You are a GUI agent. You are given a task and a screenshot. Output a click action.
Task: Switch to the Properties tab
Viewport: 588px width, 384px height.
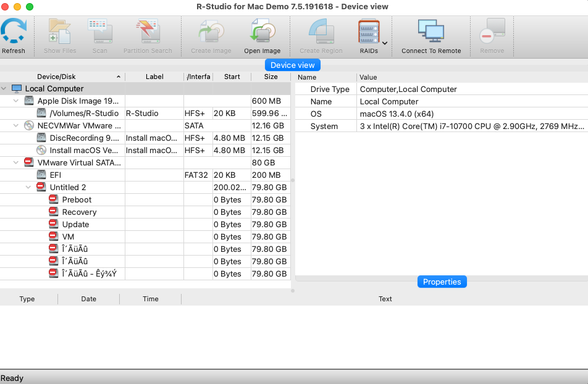tap(442, 282)
